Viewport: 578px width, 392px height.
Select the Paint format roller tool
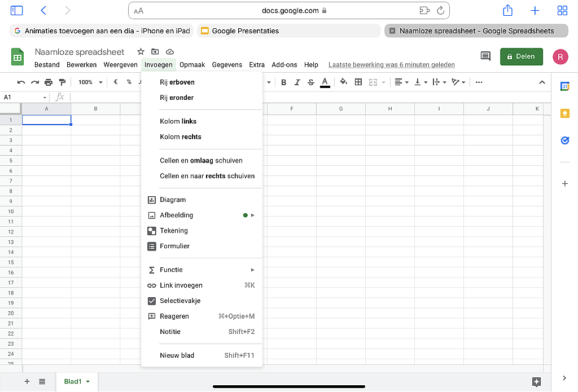pos(62,82)
